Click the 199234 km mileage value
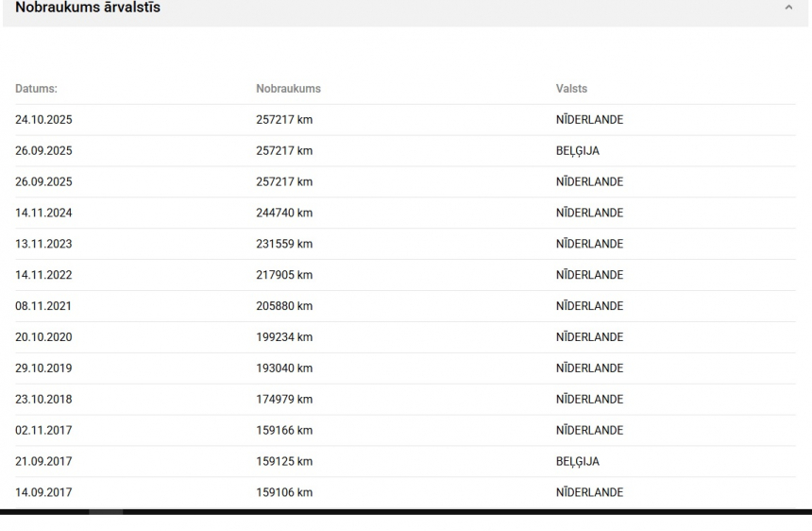 (x=284, y=337)
